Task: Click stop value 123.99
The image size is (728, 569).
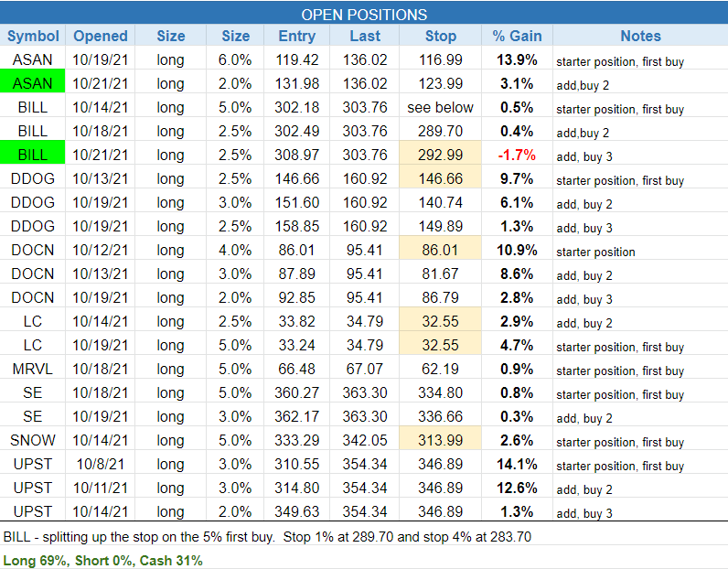Action: pos(440,83)
